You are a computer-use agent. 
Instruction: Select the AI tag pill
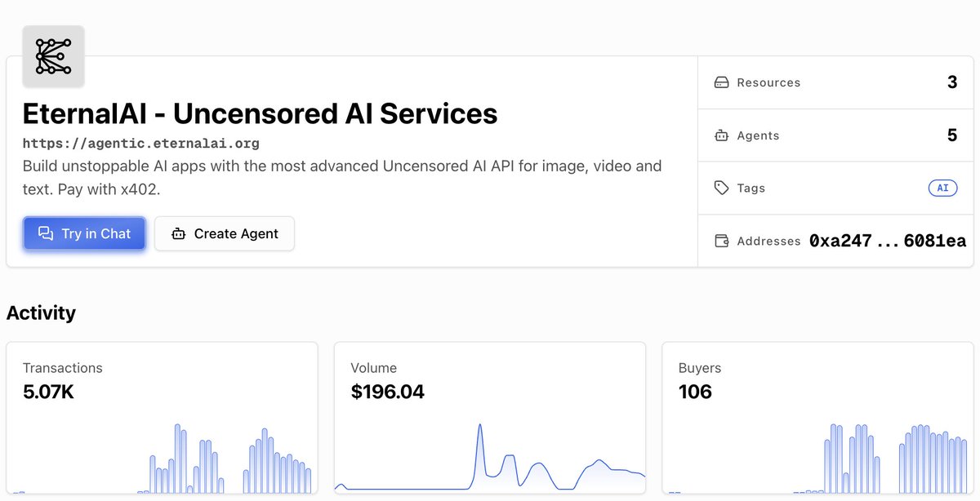(x=943, y=188)
